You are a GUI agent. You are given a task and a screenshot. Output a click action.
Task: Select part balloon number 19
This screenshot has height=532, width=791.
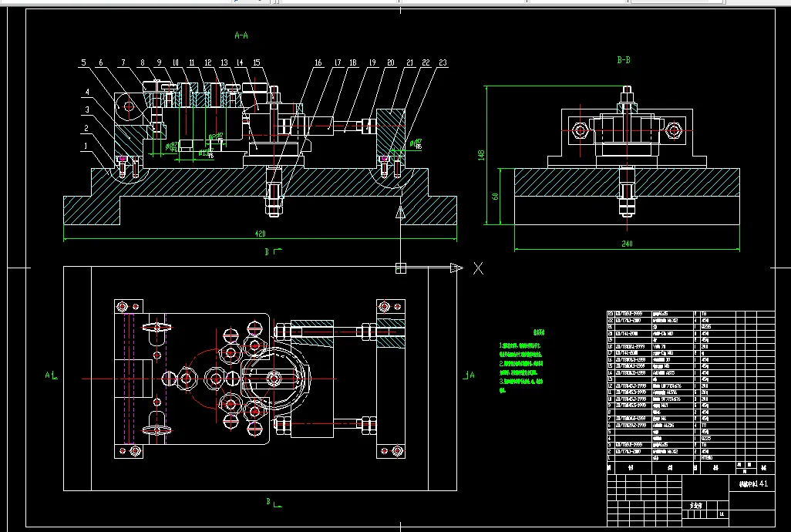[372, 62]
